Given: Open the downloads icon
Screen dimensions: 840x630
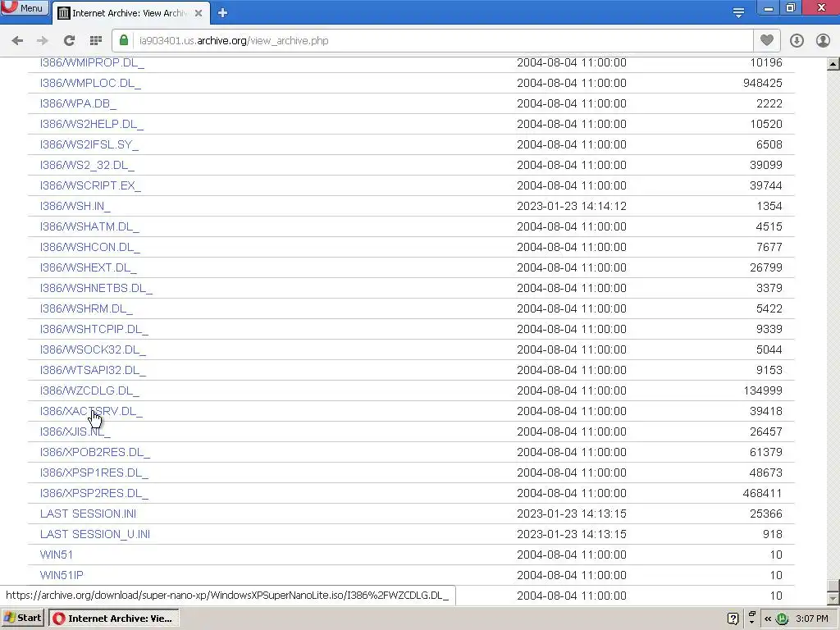Looking at the screenshot, I should pos(797,41).
